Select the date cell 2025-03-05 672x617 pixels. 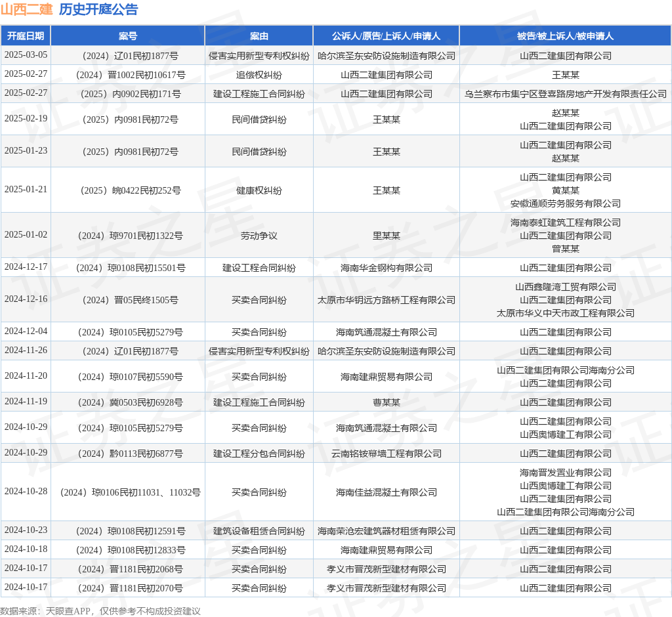pyautogui.click(x=26, y=55)
